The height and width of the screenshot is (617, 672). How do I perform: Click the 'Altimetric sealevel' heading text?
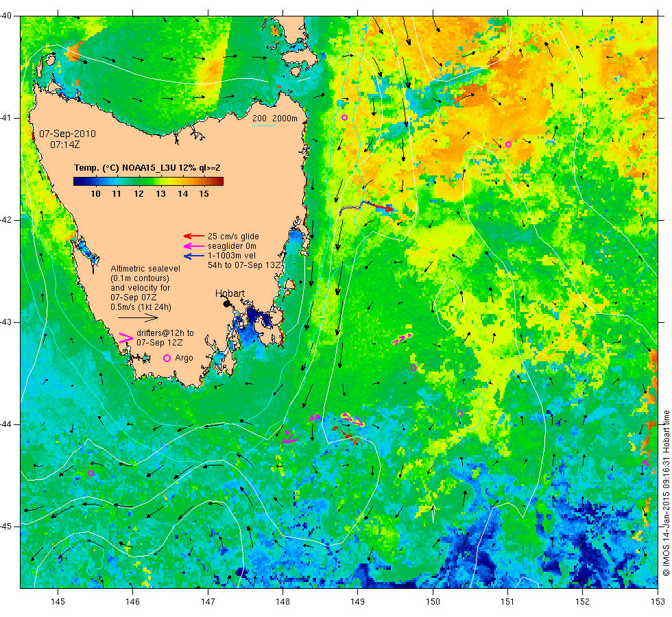click(x=145, y=269)
